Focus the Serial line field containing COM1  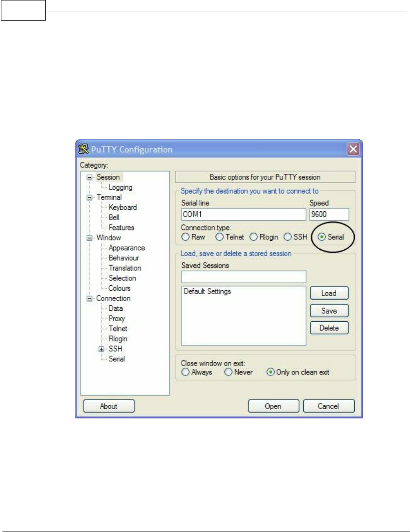click(x=243, y=215)
